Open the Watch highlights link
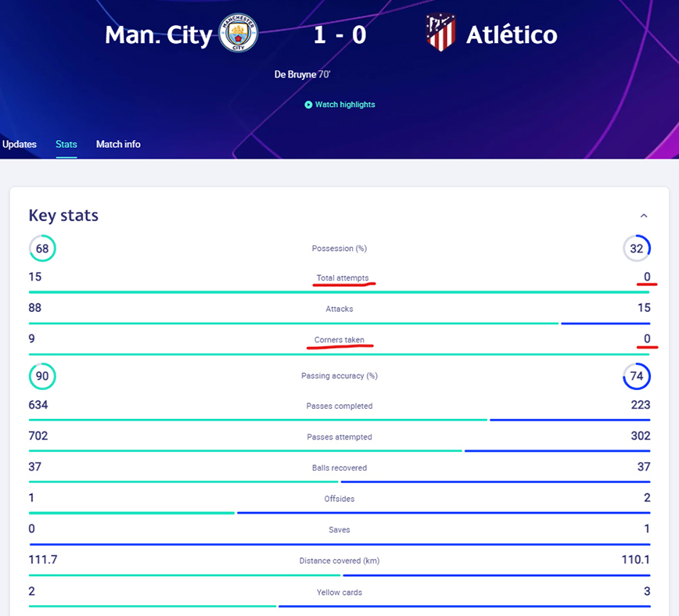Screen dimensions: 679x616 point(345,105)
